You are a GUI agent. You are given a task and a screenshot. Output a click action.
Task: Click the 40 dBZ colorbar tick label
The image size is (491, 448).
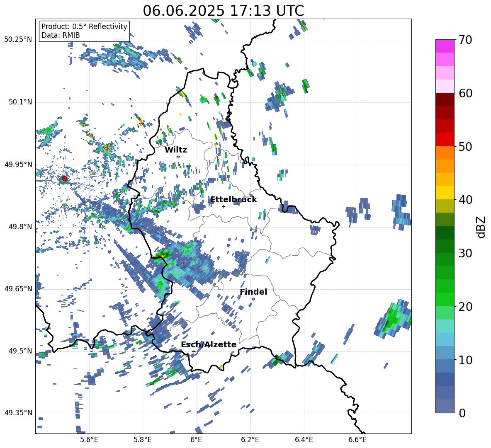pos(465,200)
